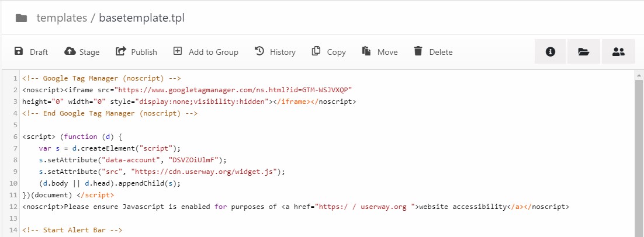This screenshot has width=644, height=237.
Task: Click the Stage cloud upload icon
Action: 70,51
